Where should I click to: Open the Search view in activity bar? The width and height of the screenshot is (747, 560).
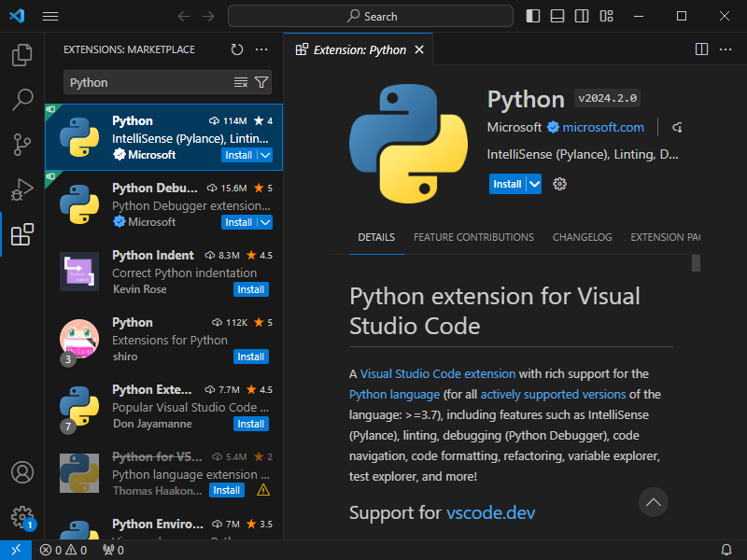coord(21,99)
